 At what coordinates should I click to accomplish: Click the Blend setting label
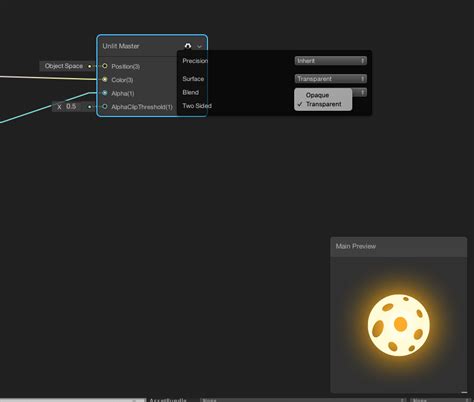point(190,92)
